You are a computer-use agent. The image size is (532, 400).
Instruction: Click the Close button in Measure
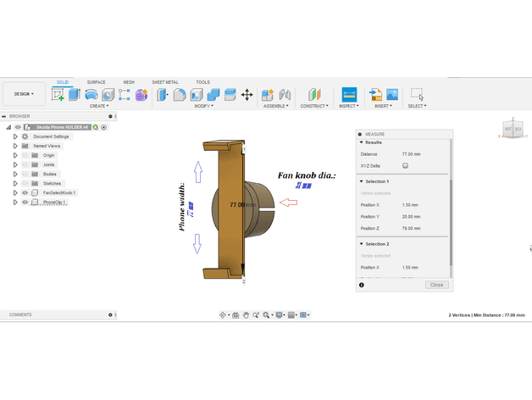(x=436, y=285)
